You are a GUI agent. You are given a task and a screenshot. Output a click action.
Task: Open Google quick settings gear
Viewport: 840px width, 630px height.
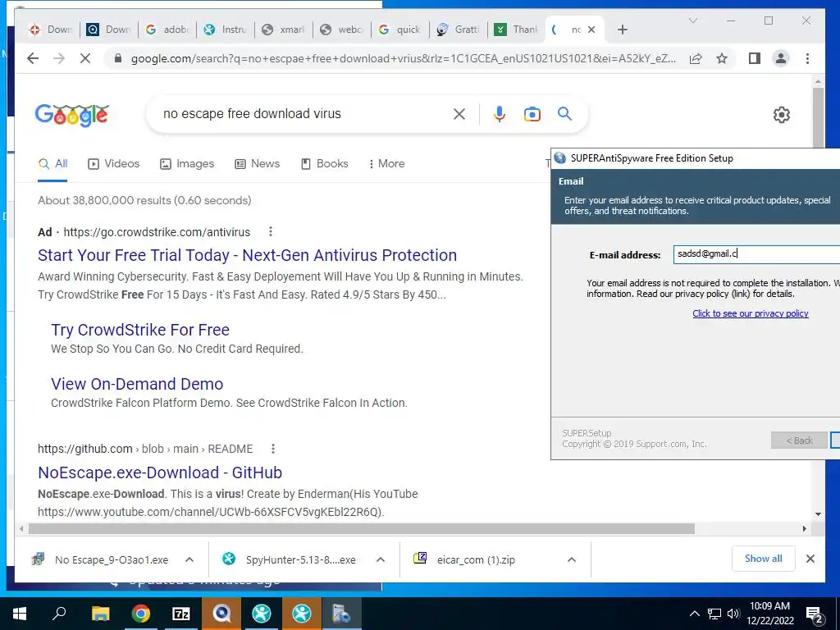[x=782, y=115]
